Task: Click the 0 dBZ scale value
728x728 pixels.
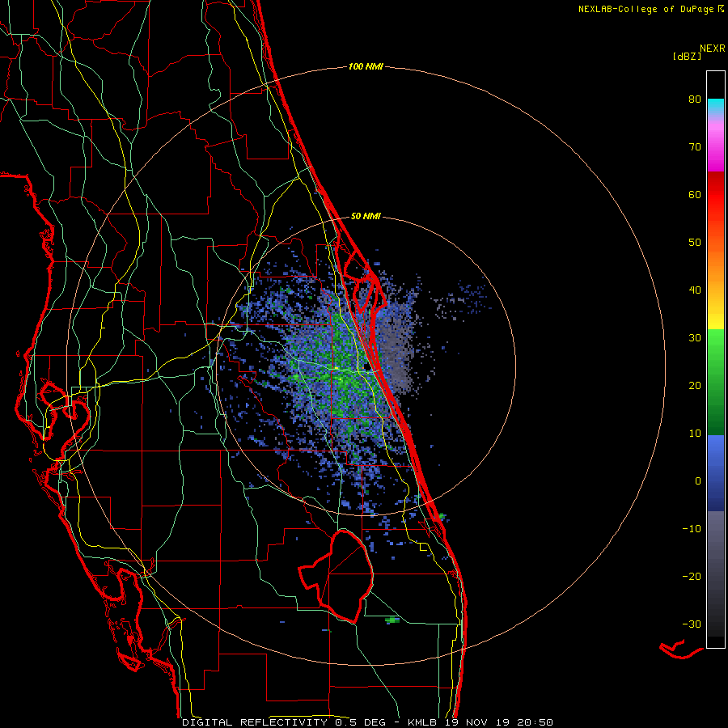Action: pyautogui.click(x=698, y=481)
